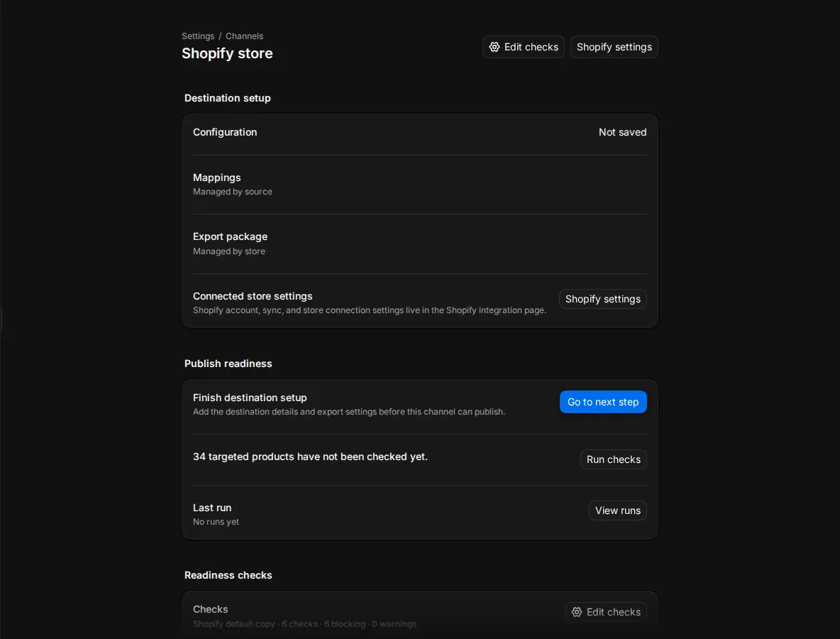Screen dimensions: 840x639
Task: Click the Connected store settings title
Action: (x=253, y=296)
